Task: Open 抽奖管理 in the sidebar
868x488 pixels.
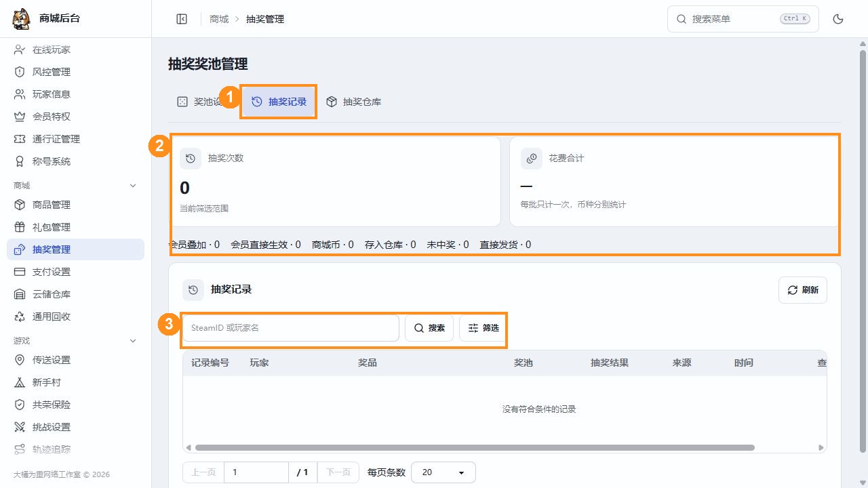Action: pyautogui.click(x=75, y=249)
